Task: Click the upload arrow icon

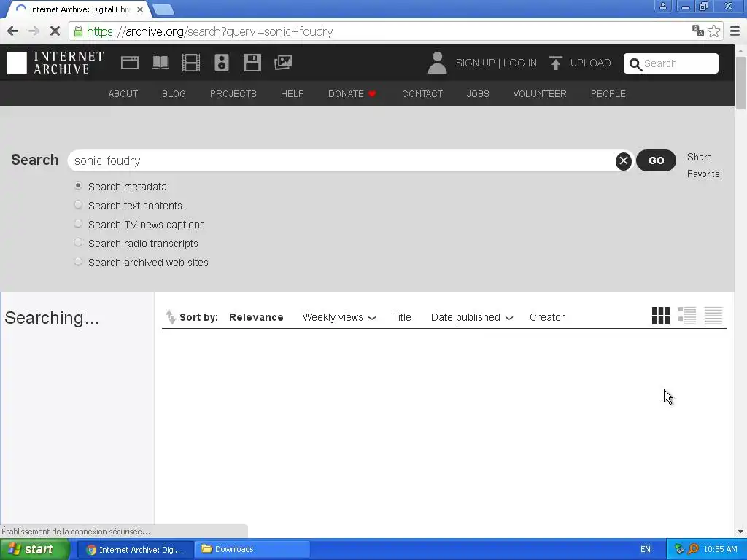Action: (x=555, y=63)
